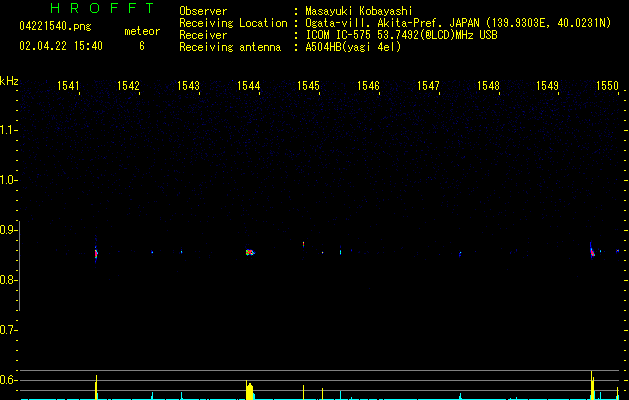Click the HROFFT title text
The width and height of the screenshot is (629, 400).
click(x=102, y=8)
